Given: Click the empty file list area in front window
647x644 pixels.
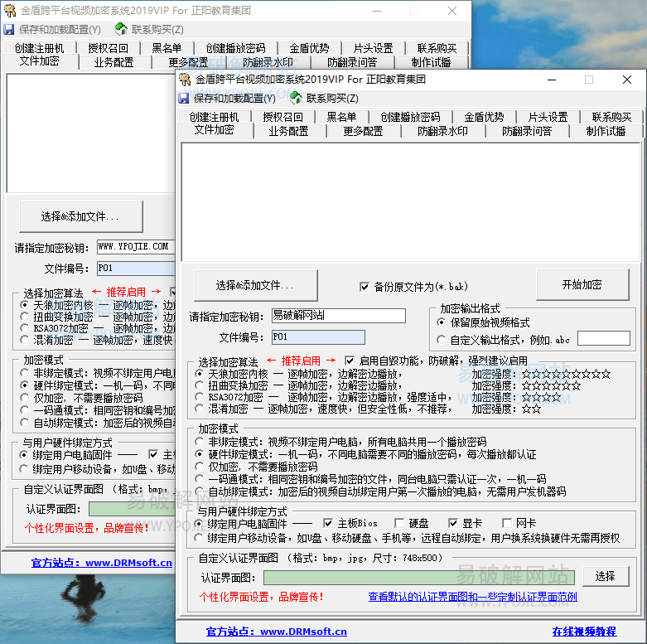Looking at the screenshot, I should point(411,202).
